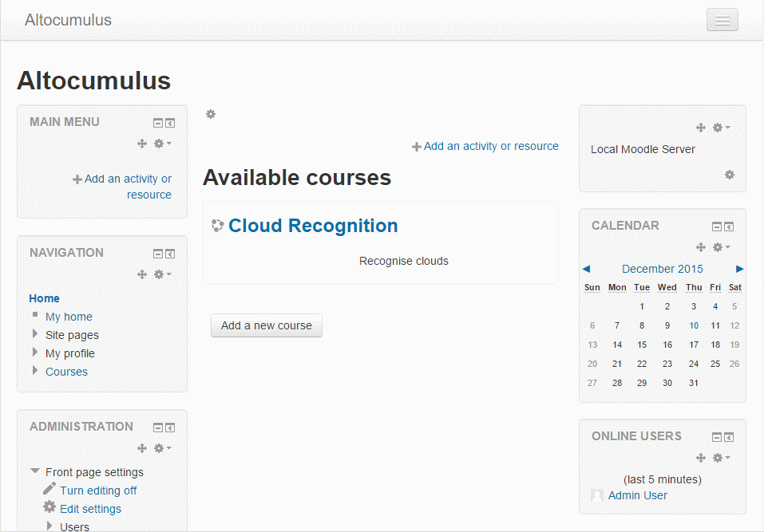Screen dimensions: 764x532
Task: Hide the Administration block
Action: (x=158, y=428)
